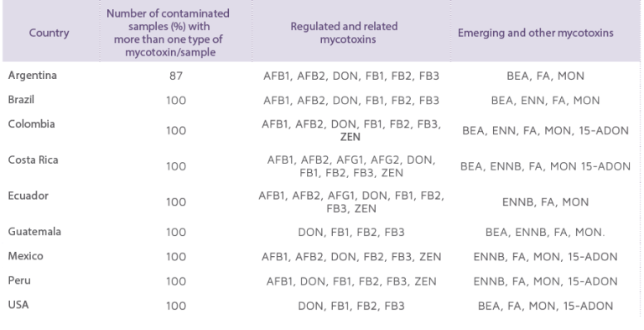This screenshot has height=330, width=644.
Task: Click the Guatemala row label
Action: coord(34,231)
